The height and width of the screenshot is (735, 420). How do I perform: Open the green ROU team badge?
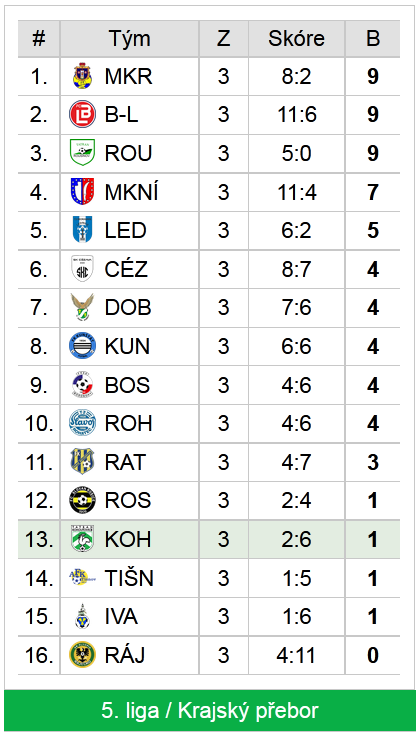[82, 153]
